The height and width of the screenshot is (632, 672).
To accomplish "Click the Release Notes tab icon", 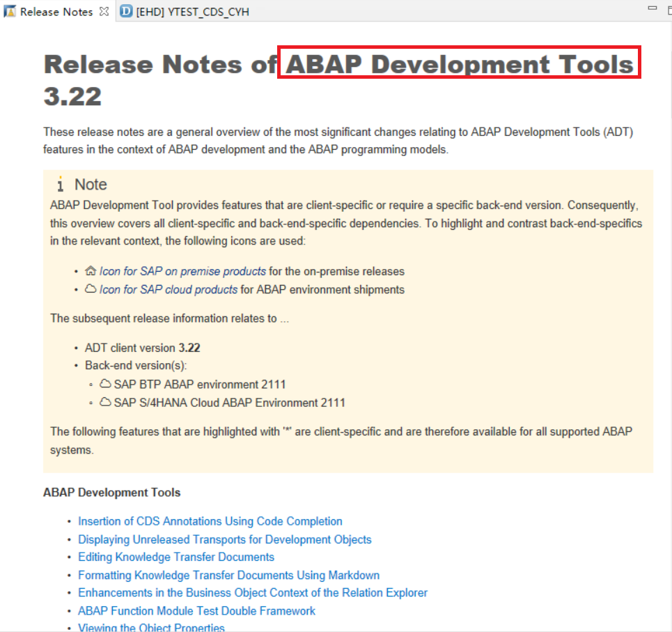I will tap(10, 12).
